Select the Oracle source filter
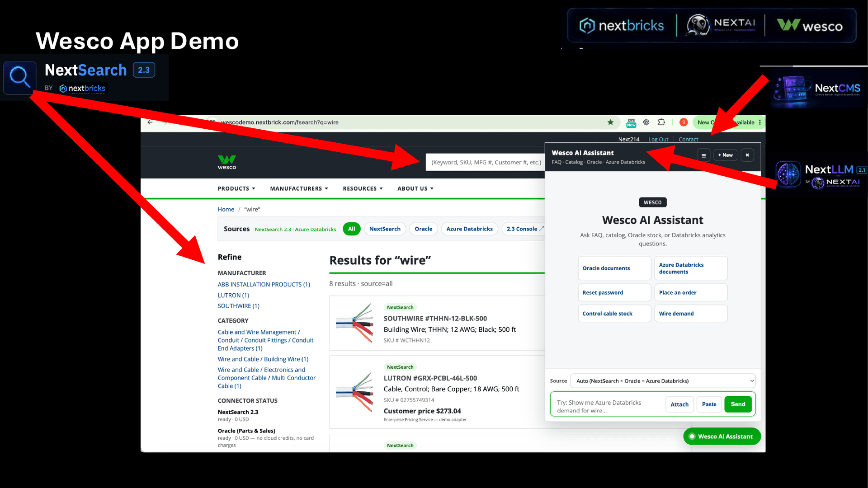Image resolution: width=868 pixels, height=488 pixels. [x=424, y=229]
